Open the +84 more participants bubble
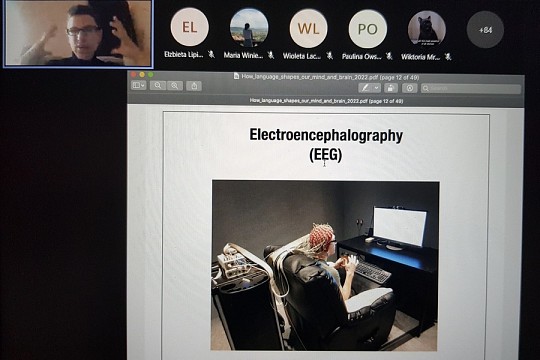The image size is (540, 360). click(485, 30)
